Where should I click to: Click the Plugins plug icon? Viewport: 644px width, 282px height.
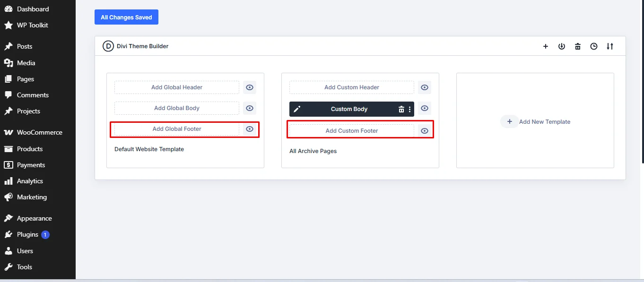click(x=8, y=234)
